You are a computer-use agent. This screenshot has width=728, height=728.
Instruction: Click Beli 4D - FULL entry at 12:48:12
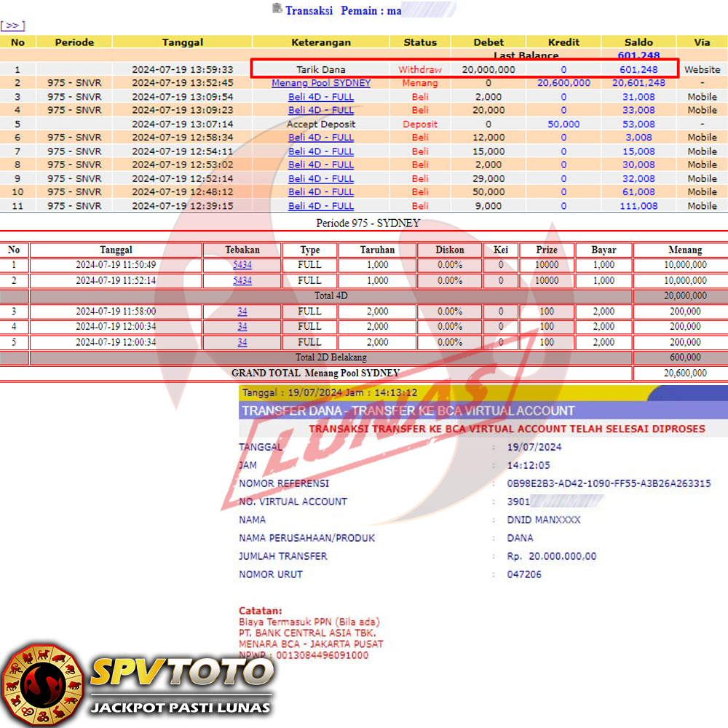click(321, 192)
